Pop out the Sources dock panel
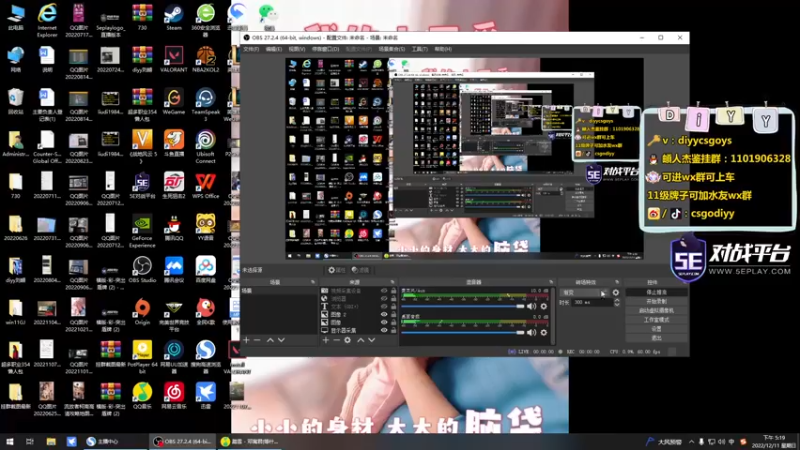800x450 pixels. (x=392, y=282)
